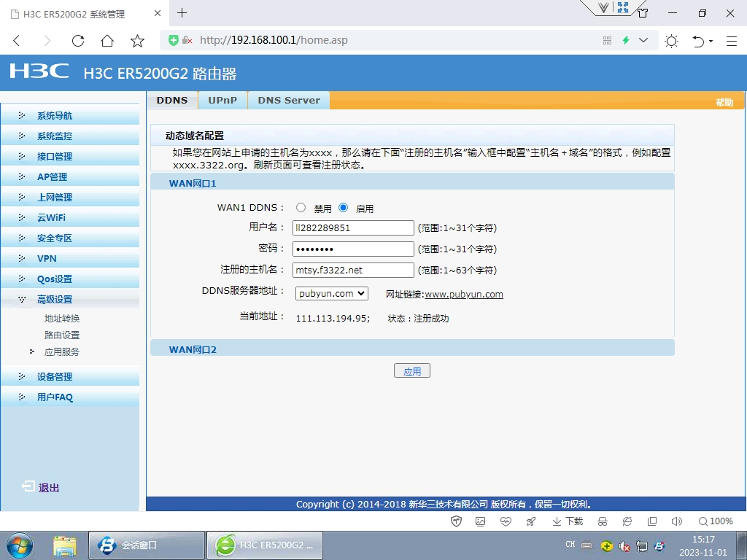Open the 下载 downloads button
The width and height of the screenshot is (747, 560).
point(568,521)
